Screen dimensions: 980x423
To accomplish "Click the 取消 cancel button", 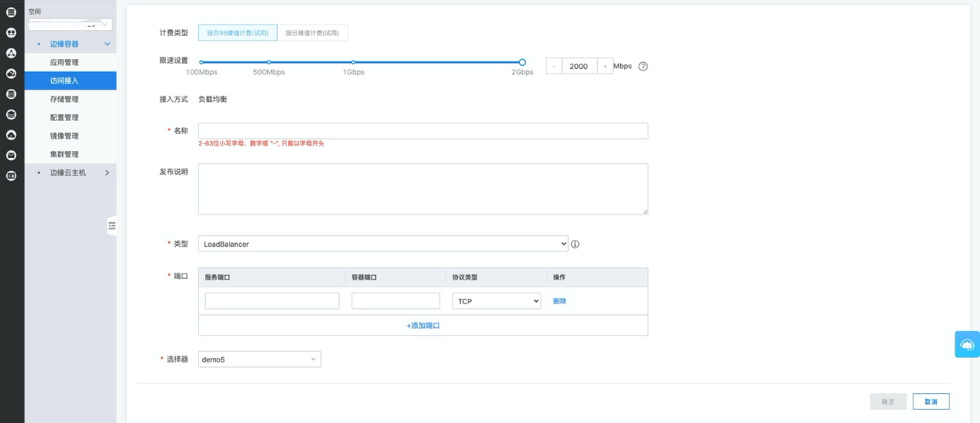I will coord(931,402).
